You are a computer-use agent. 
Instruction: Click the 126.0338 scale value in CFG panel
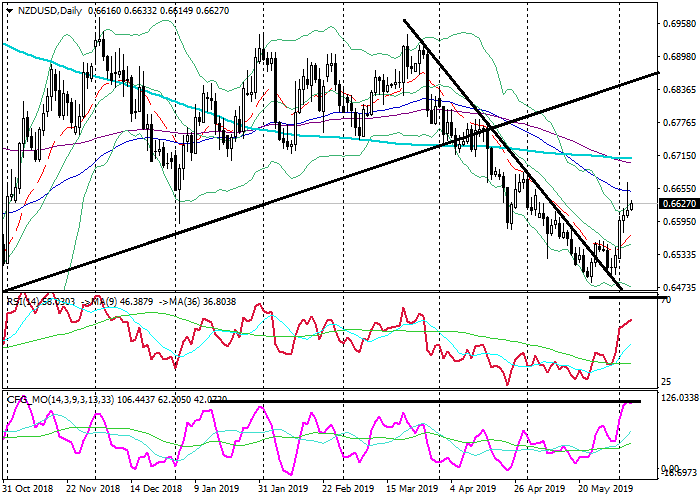[679, 398]
